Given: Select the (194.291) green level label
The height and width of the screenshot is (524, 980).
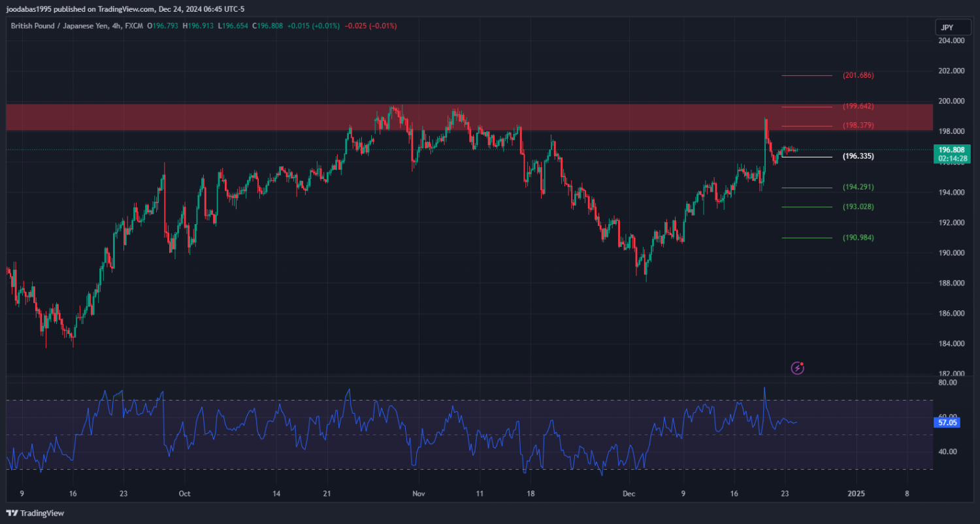Looking at the screenshot, I should (857, 187).
